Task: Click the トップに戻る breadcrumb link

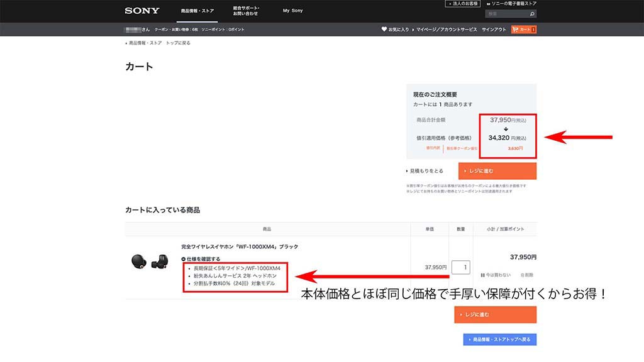Action: (x=178, y=43)
